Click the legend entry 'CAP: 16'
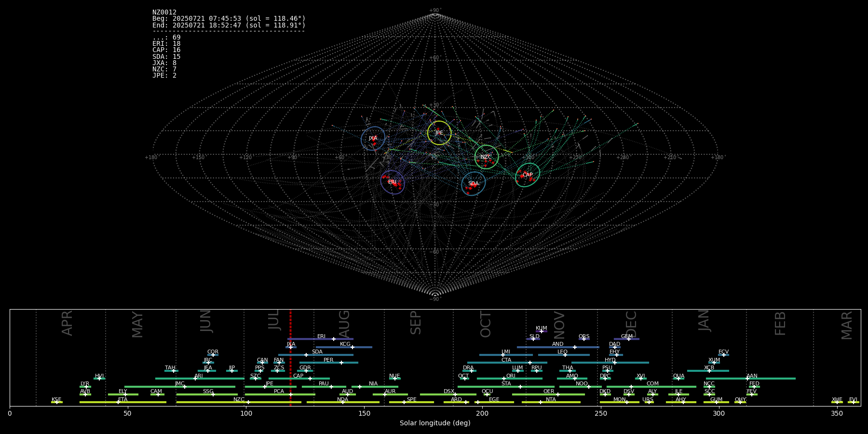 click(166, 50)
